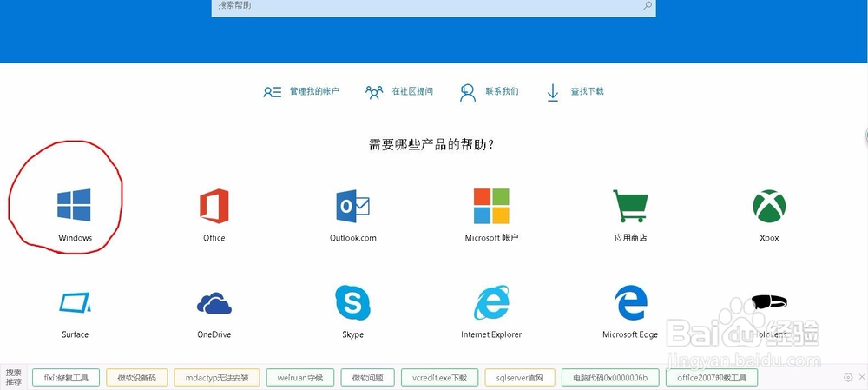Click the Skype text label
The width and height of the screenshot is (868, 390).
point(352,334)
